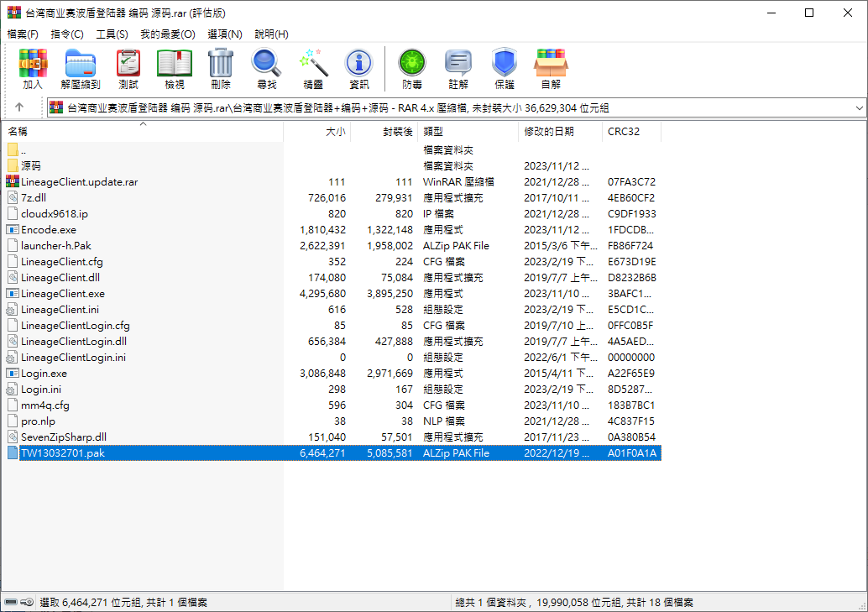Open the 選項(N) menu
Screen dimensions: 868x612
tap(225, 34)
